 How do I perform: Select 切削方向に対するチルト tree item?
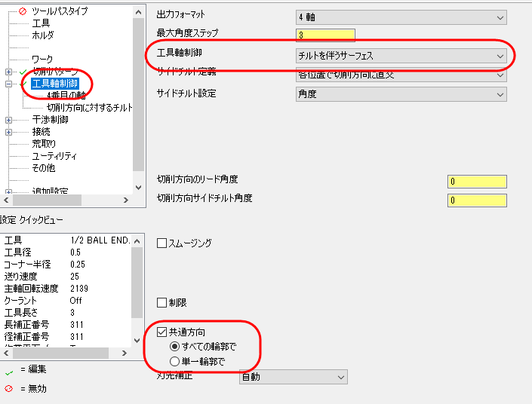pyautogui.click(x=90, y=108)
